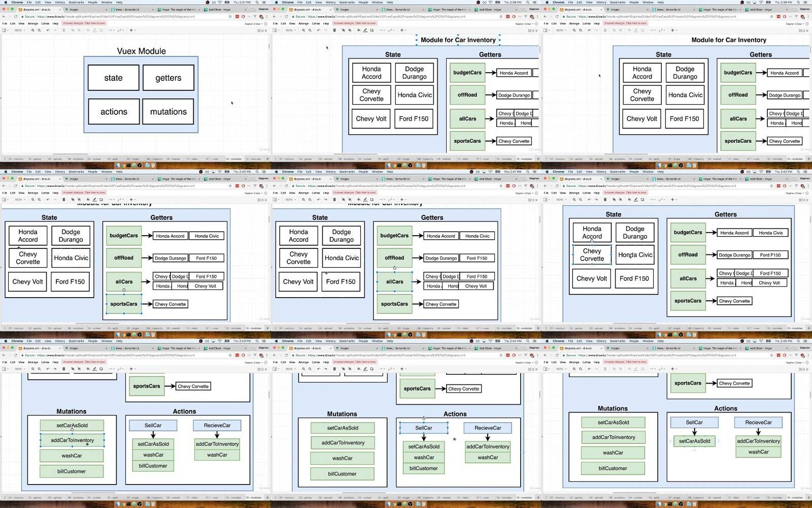Open 200% zoom dropdown in 2:37 PM screenshot

(x=19, y=30)
